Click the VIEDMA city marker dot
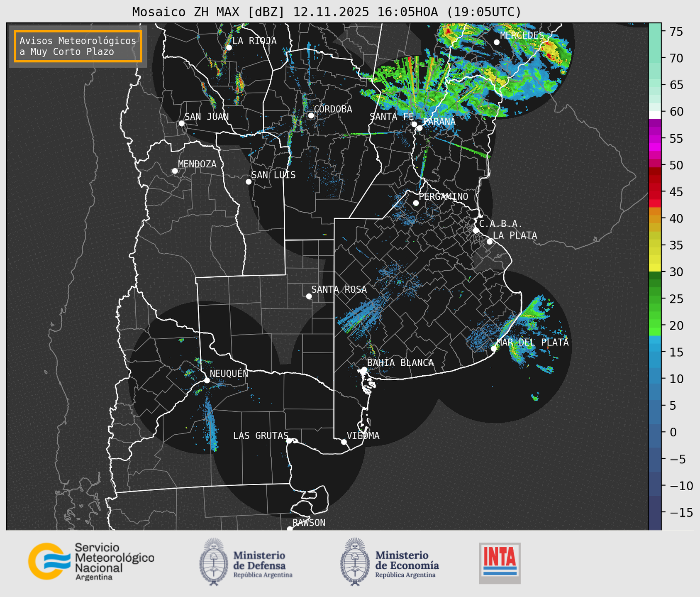The height and width of the screenshot is (597, 700). click(344, 442)
